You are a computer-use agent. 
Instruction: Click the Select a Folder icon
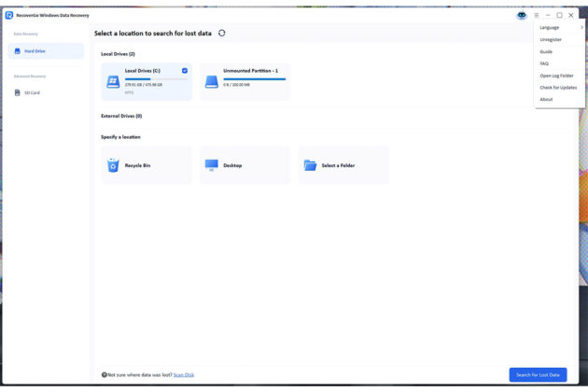click(x=310, y=165)
